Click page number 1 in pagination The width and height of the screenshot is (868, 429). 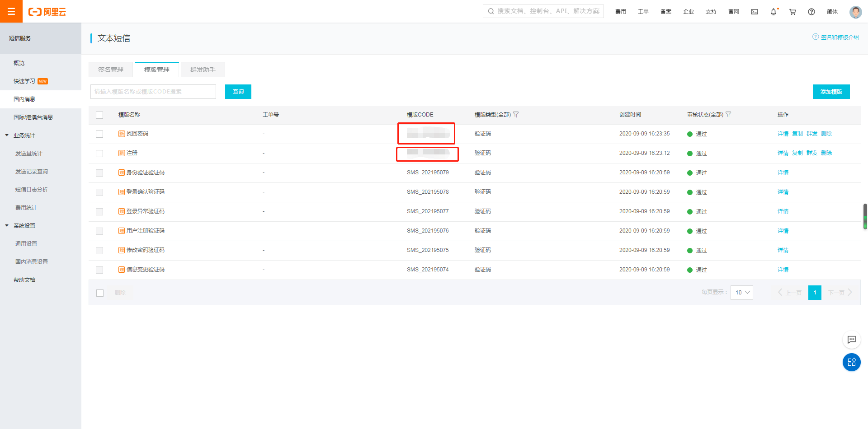pos(815,293)
